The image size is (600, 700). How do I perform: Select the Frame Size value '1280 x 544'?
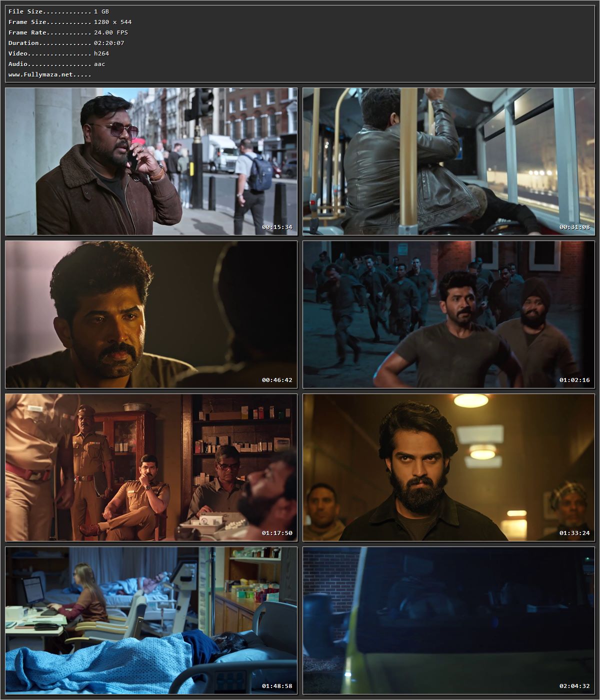coord(113,22)
